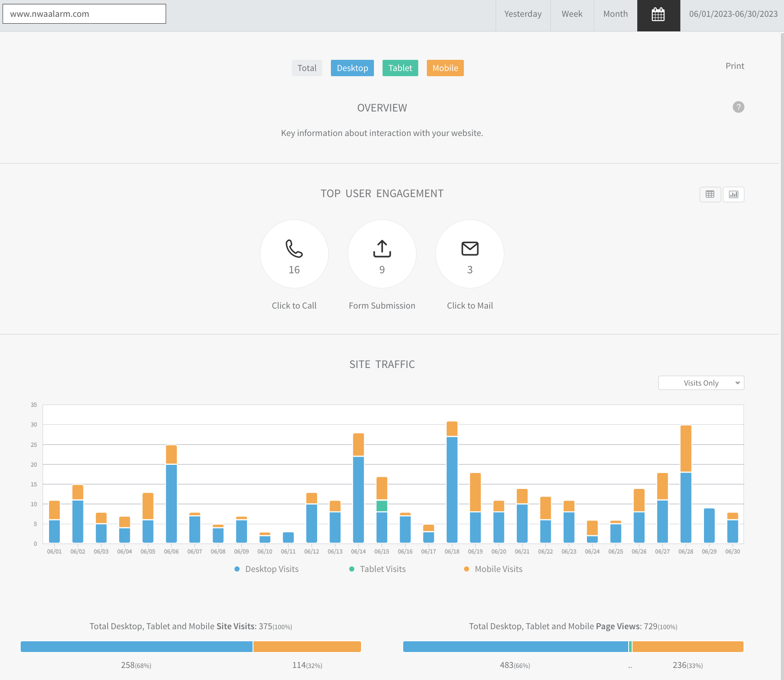Switch engagement to table view icon
The height and width of the screenshot is (680, 784).
pos(710,195)
